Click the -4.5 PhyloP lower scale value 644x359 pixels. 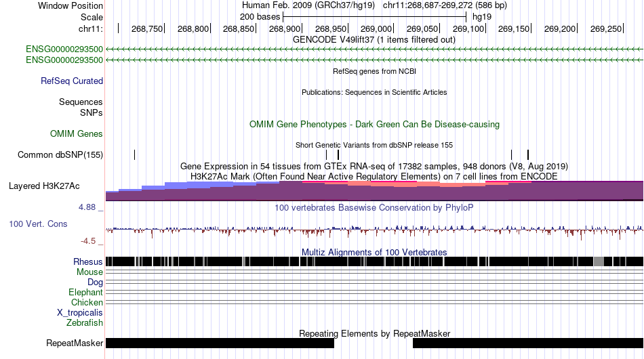[x=88, y=241]
